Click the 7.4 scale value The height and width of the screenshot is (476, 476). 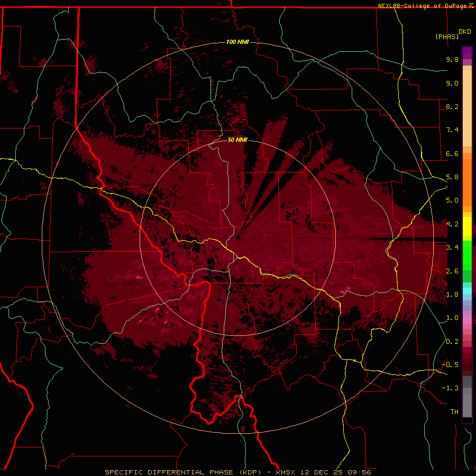(452, 130)
